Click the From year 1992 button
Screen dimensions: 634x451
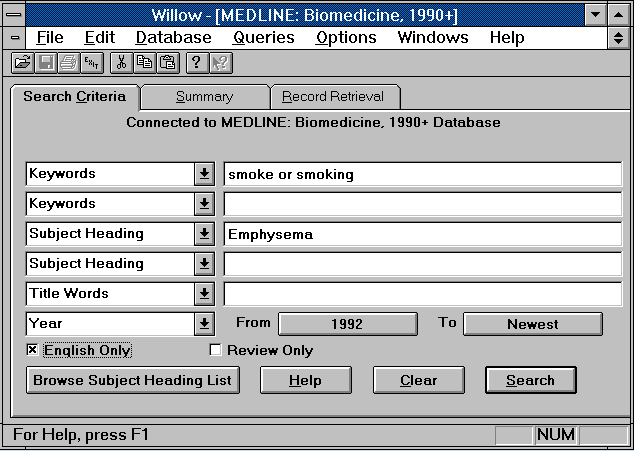click(348, 324)
